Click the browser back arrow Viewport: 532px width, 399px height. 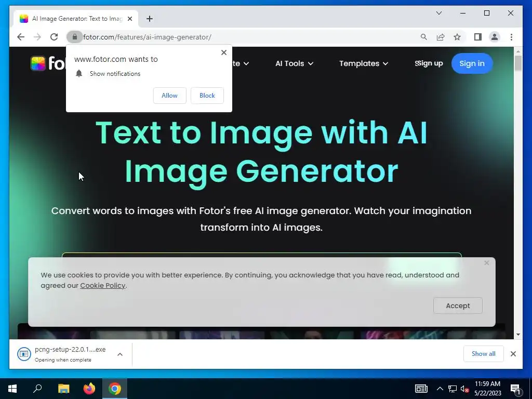coord(21,37)
